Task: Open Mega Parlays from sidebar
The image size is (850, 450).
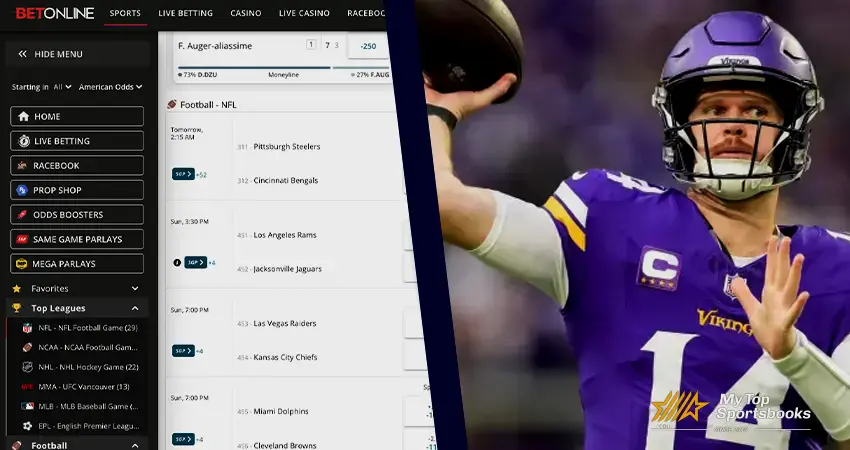Action: click(77, 264)
